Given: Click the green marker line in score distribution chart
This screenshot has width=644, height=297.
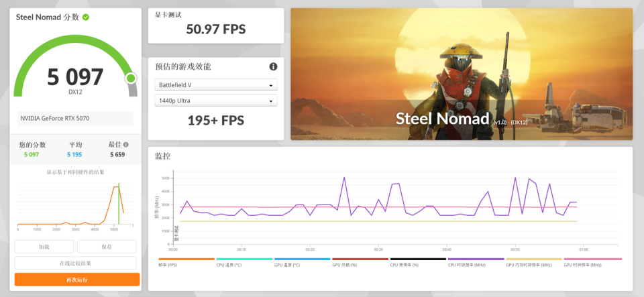Looking at the screenshot, I should tap(119, 204).
